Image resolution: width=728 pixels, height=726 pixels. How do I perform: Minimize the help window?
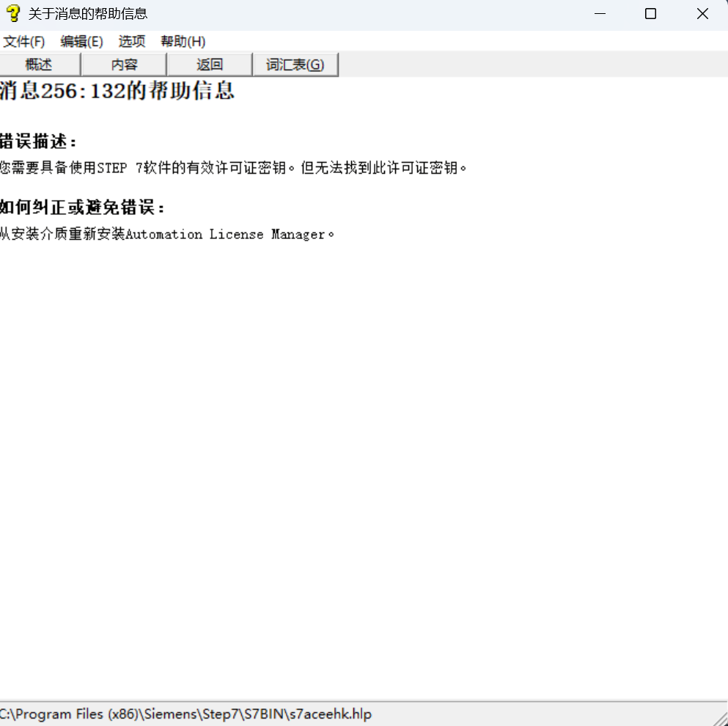pyautogui.click(x=600, y=14)
